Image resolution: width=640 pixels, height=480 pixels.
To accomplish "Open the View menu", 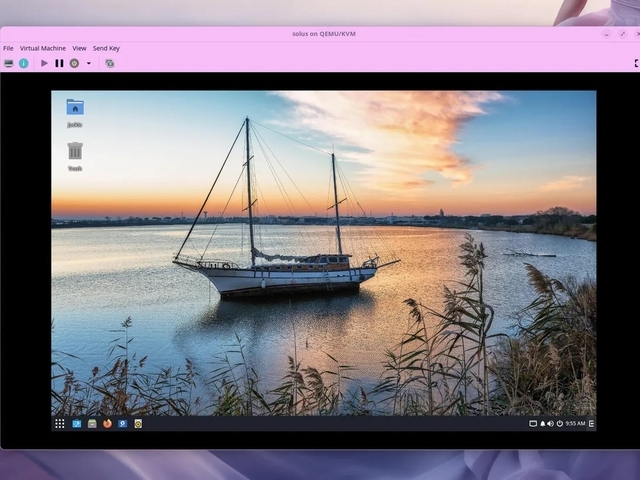I will 79,48.
